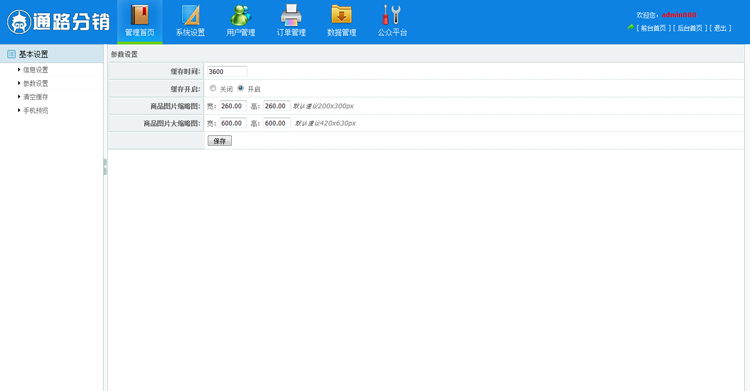Image resolution: width=750 pixels, height=391 pixels.
Task: Click the 退出 logout link
Action: tap(720, 28)
